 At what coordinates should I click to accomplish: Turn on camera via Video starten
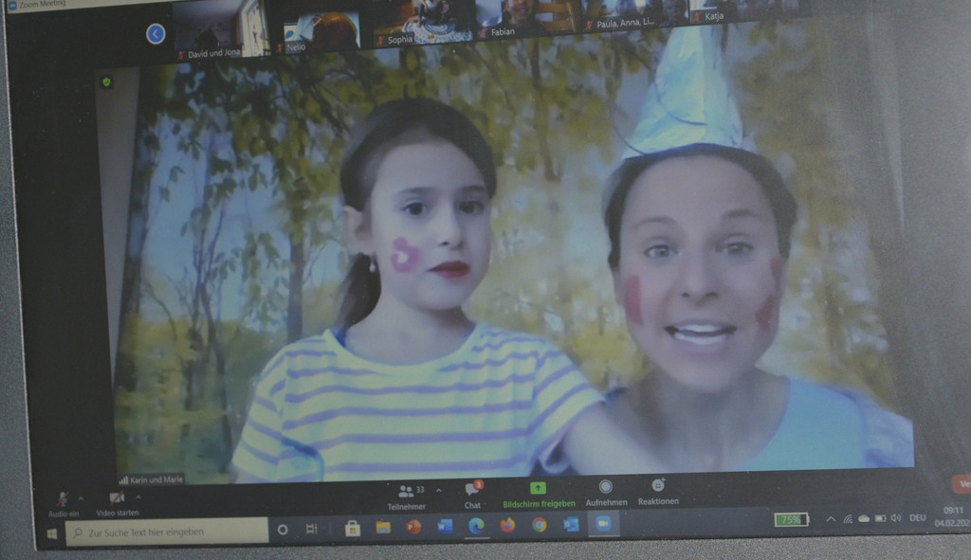click(x=117, y=503)
